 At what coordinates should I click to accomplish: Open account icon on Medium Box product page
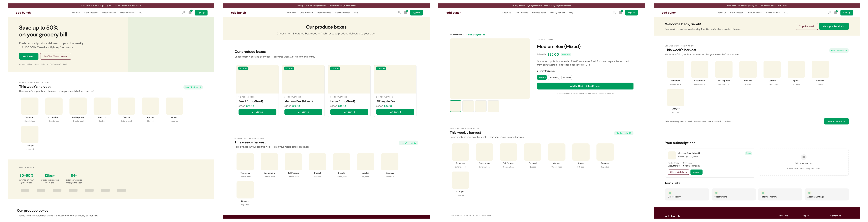(x=614, y=12)
